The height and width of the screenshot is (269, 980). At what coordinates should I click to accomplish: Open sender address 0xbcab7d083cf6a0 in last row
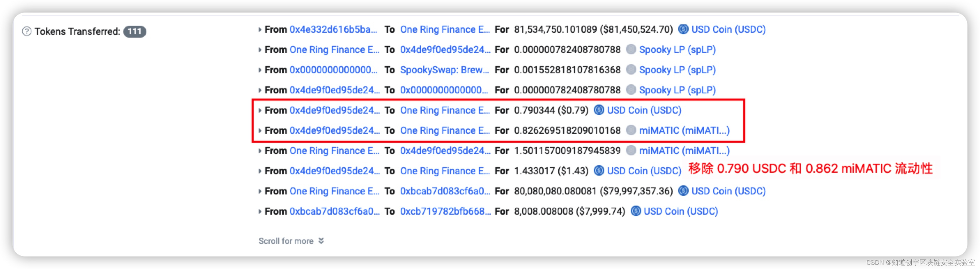point(335,211)
